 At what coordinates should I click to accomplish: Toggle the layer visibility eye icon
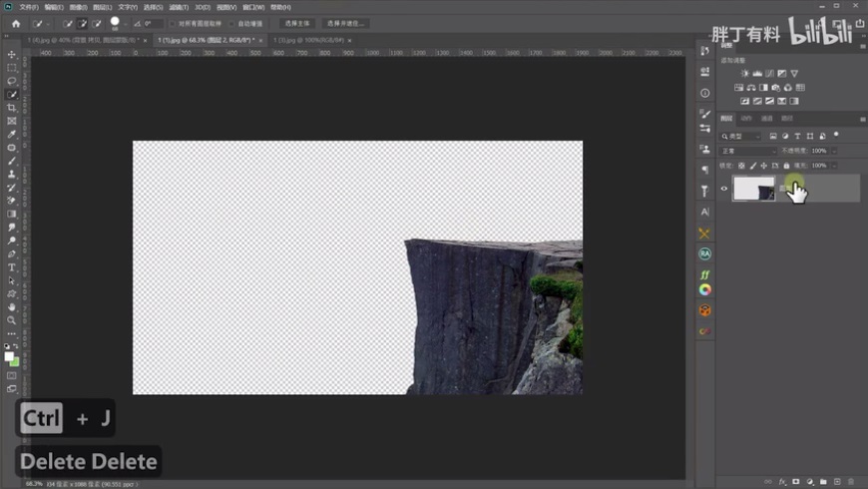click(725, 188)
